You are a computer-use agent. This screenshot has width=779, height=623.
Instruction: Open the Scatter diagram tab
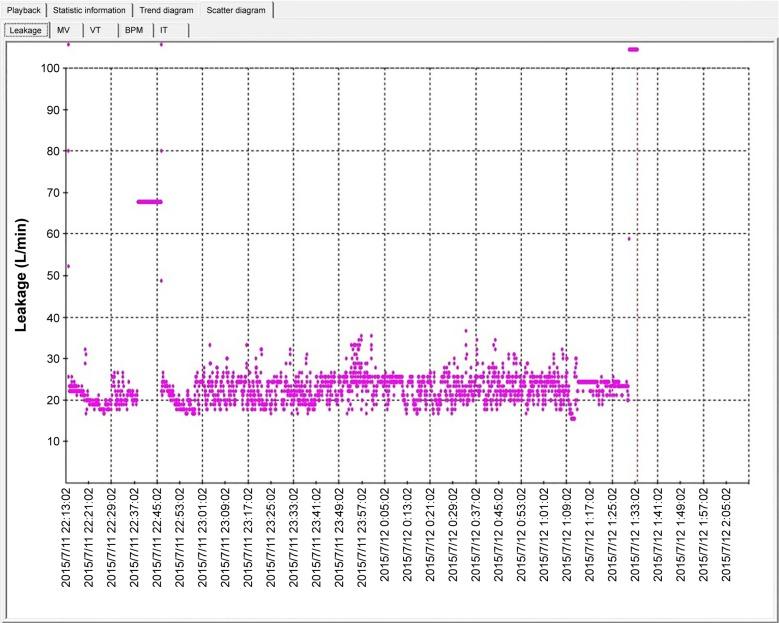236,9
